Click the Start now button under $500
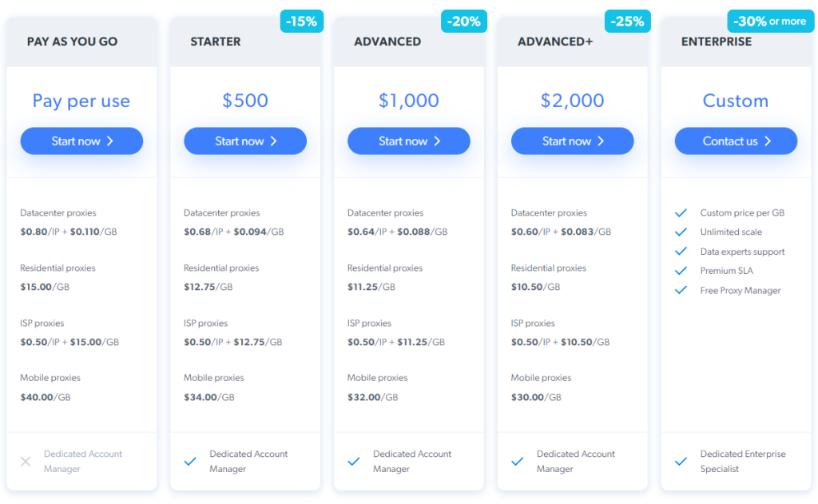 point(245,141)
